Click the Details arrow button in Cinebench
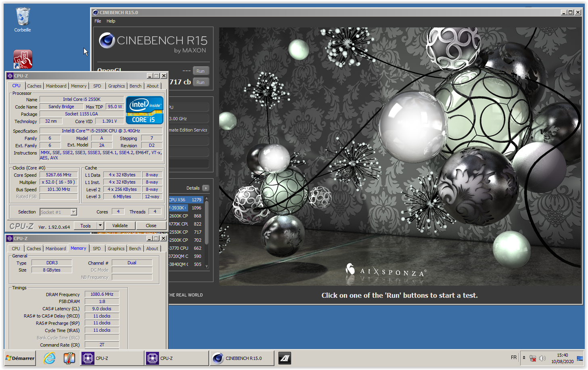Screen dimensions: 588x370 (206, 188)
